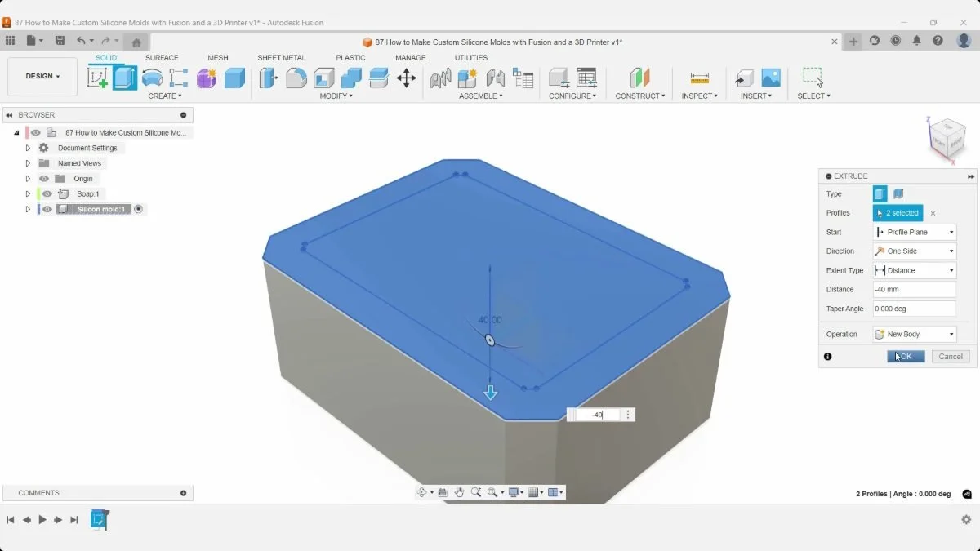980x551 pixels.
Task: Click the Distance -40 mm field
Action: click(915, 290)
